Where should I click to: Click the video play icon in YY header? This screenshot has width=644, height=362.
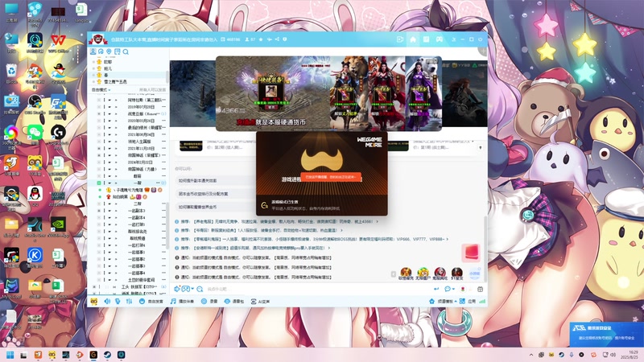399,39
